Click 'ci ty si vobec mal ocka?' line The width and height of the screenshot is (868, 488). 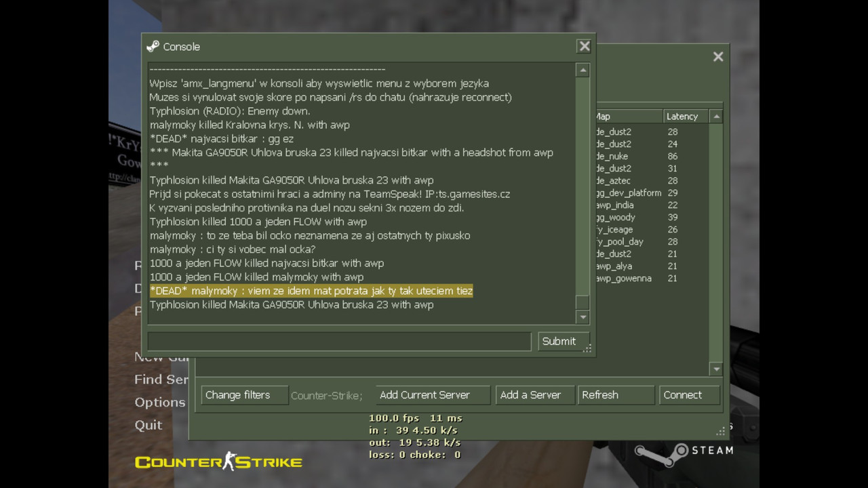click(x=233, y=249)
